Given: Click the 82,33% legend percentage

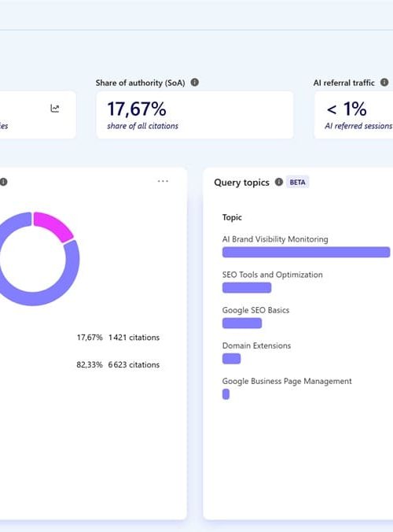Looking at the screenshot, I should [90, 364].
